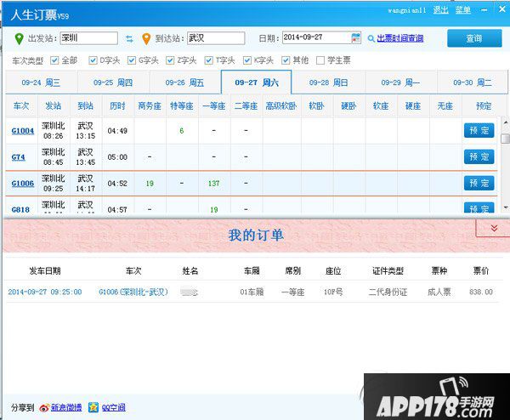Open train G74 details link

click(18, 157)
